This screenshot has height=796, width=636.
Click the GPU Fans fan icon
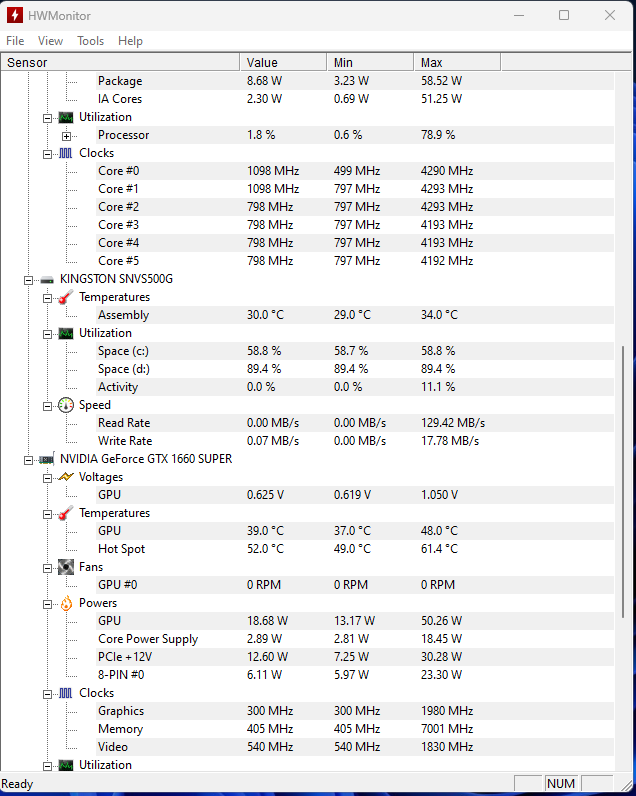[66, 567]
